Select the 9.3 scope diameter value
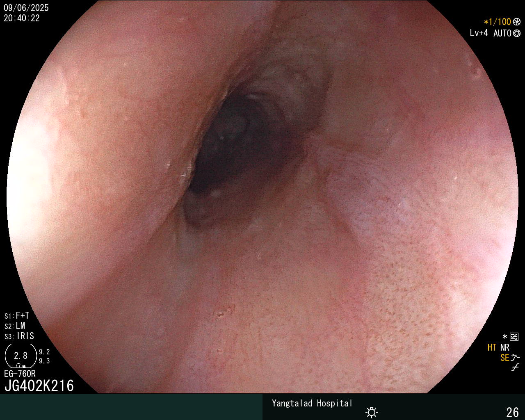 click(44, 361)
